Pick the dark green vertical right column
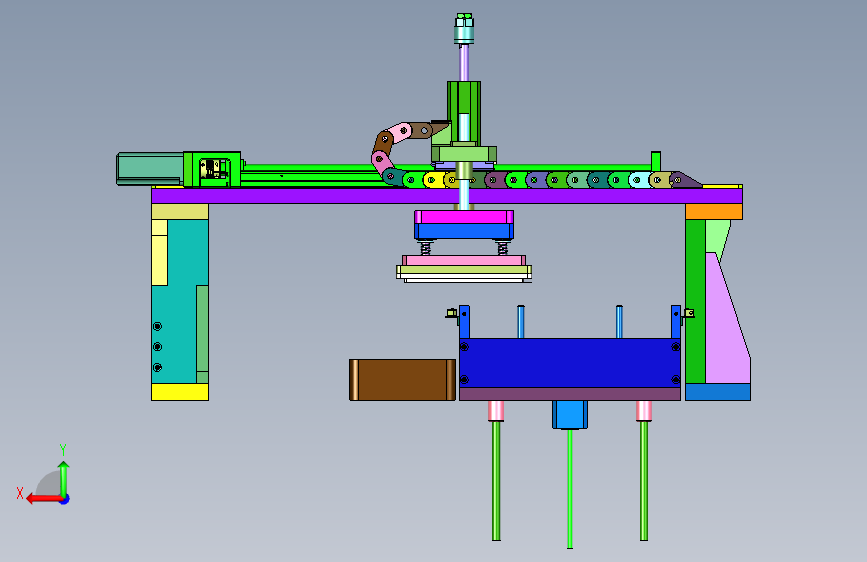The height and width of the screenshot is (562, 867). [695, 301]
